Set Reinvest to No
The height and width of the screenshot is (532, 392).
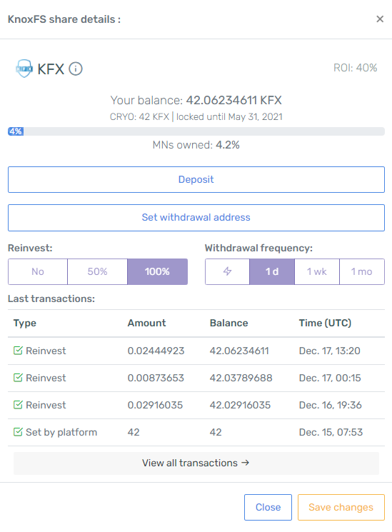click(x=38, y=272)
